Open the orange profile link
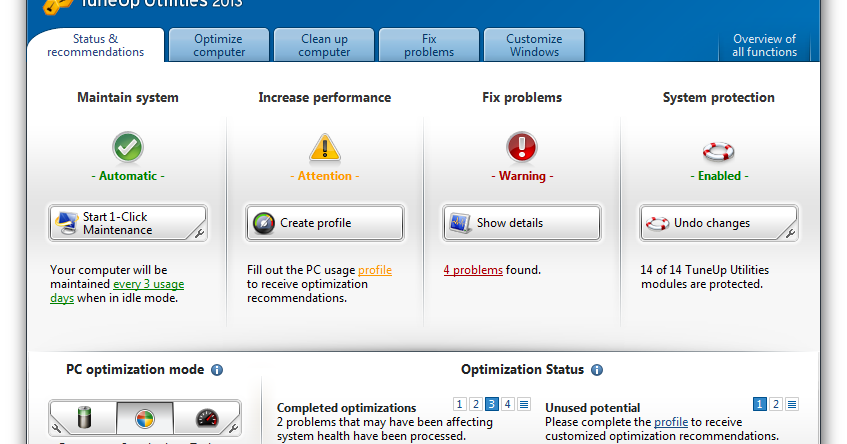847x444 pixels. 375,270
